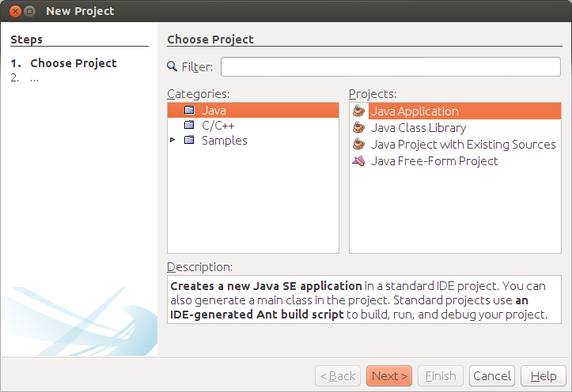Open Help for the wizard
The width and height of the screenshot is (572, 392).
543,376
